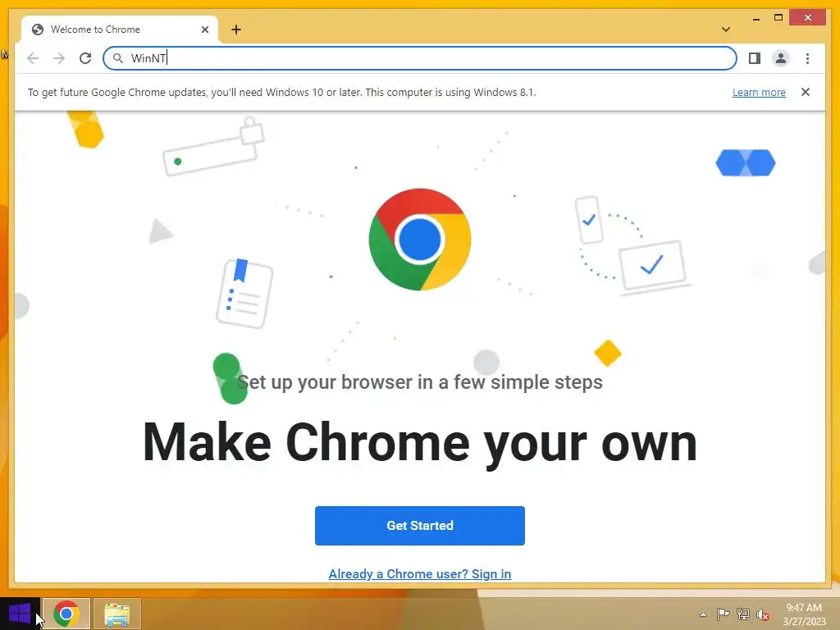The height and width of the screenshot is (630, 840).
Task: Click the update notice text about Windows 10
Action: (282, 92)
